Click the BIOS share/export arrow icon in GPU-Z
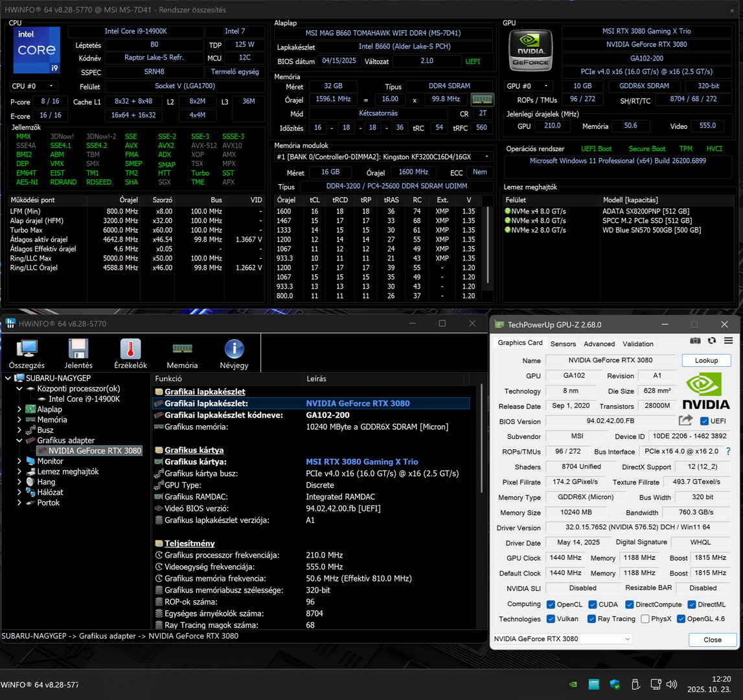 685,420
